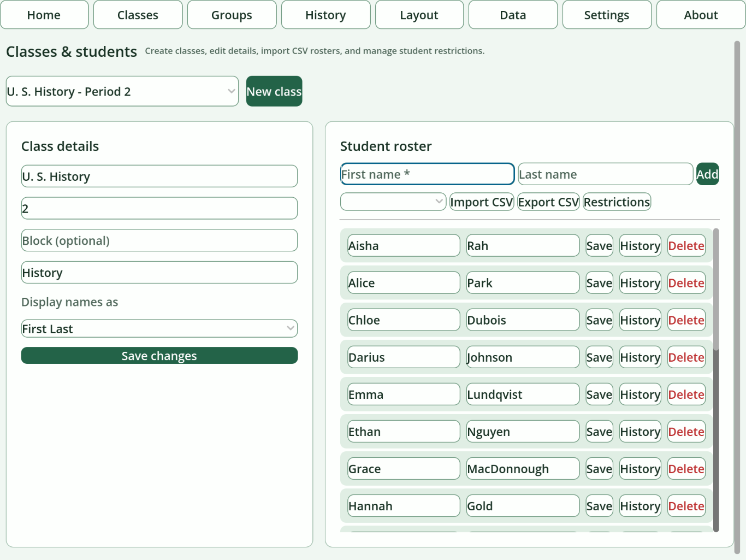Viewport: 746px width, 560px height.
Task: Open the Layout tab
Action: pyautogui.click(x=419, y=15)
